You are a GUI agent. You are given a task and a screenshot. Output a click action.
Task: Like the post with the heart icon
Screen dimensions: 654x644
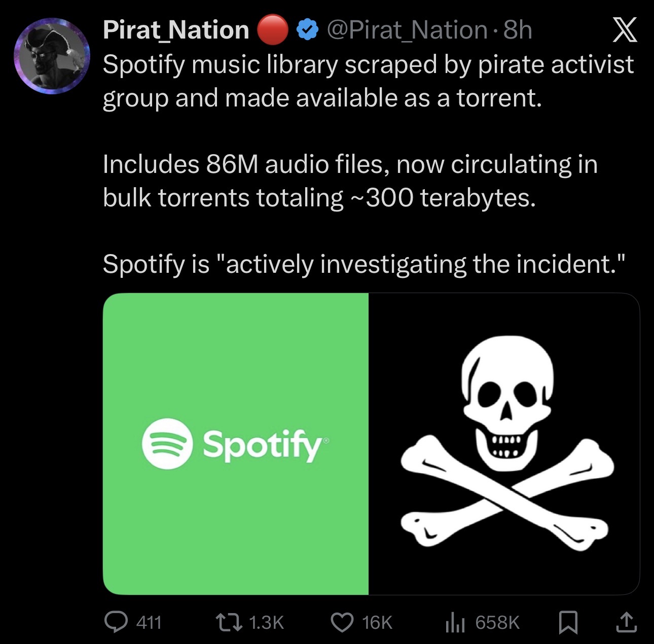(x=342, y=622)
